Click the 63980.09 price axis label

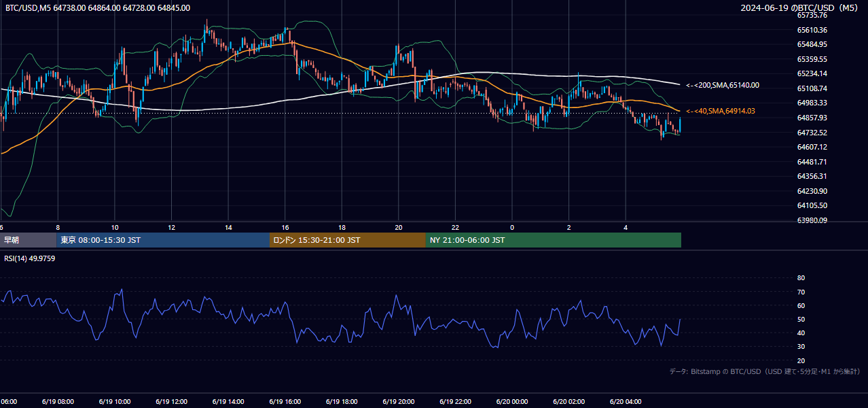point(812,220)
